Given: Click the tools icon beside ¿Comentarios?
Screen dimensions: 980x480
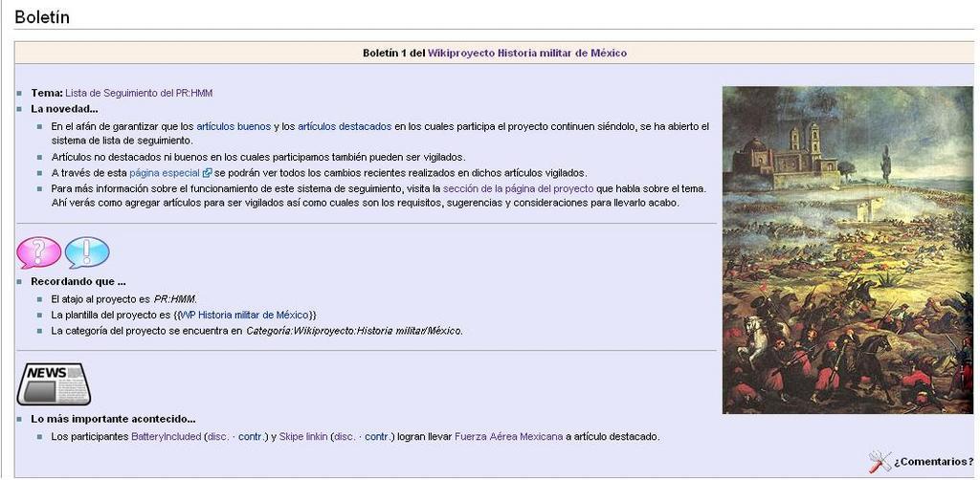Looking at the screenshot, I should pyautogui.click(x=879, y=462).
